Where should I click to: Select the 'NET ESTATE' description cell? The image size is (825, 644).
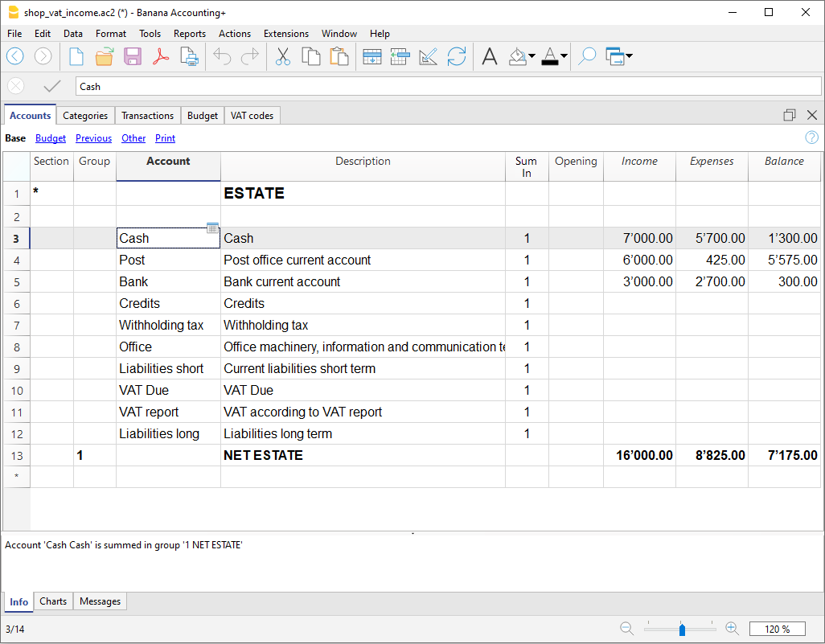[363, 455]
